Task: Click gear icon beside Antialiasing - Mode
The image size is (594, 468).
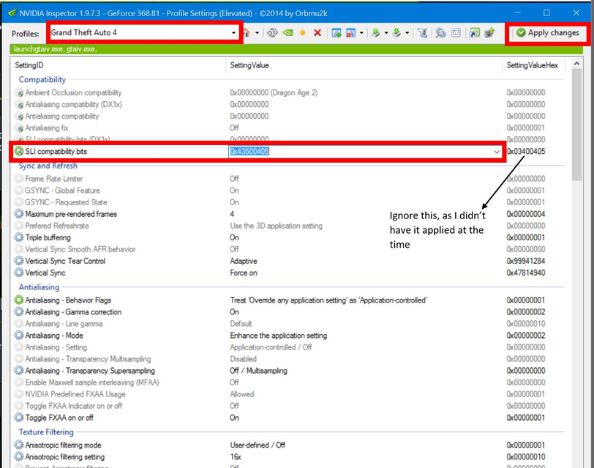Action: 19,335
